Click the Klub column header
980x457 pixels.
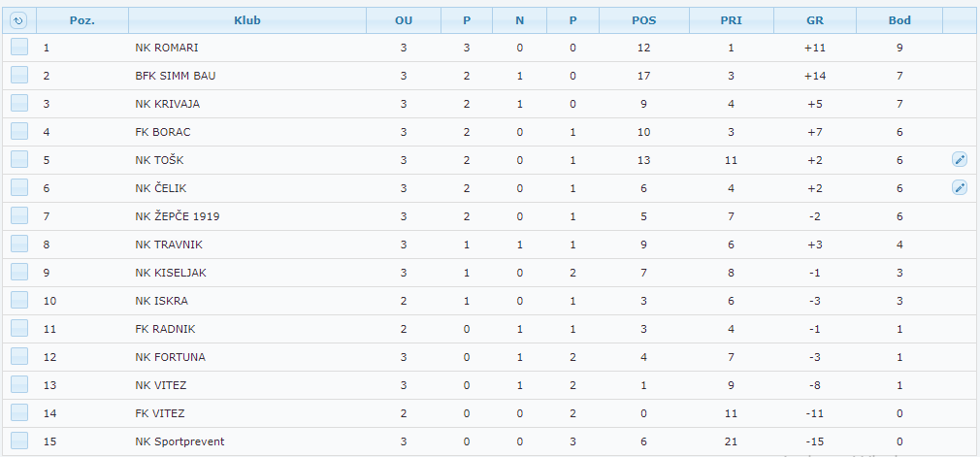click(247, 20)
